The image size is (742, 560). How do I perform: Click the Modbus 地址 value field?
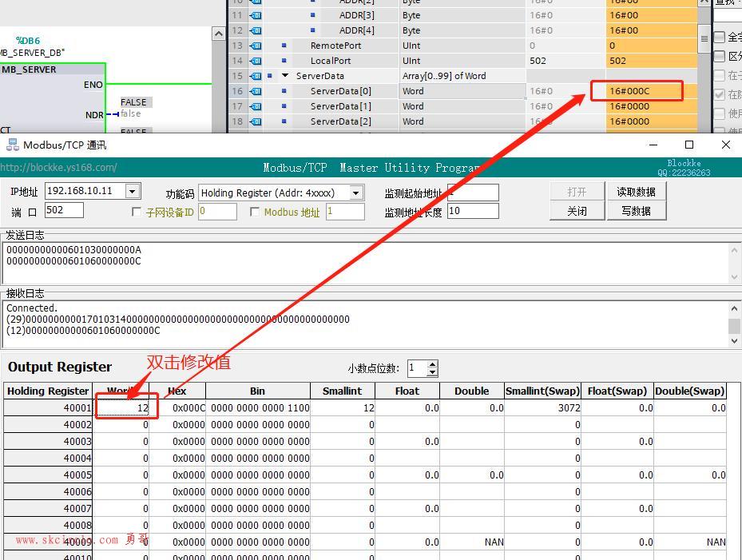tap(345, 212)
